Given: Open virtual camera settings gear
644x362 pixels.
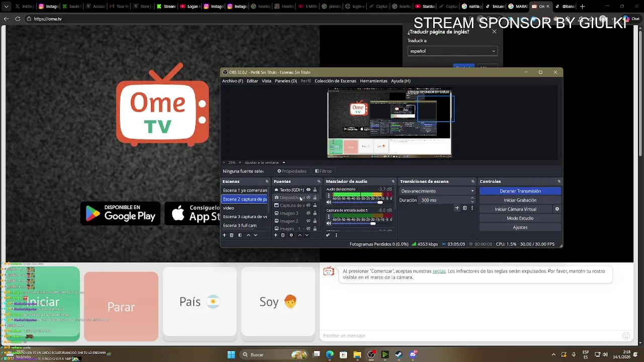Looking at the screenshot, I should [557, 209].
